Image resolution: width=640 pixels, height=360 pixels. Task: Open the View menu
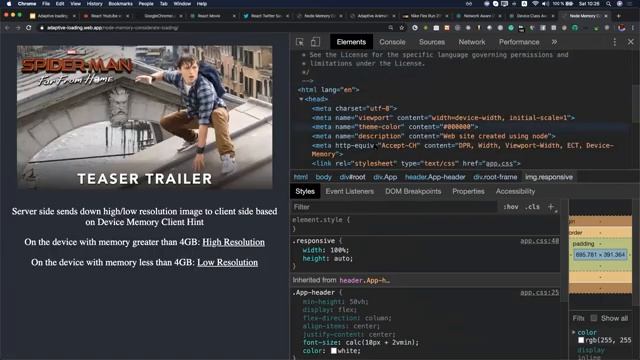click(76, 4)
